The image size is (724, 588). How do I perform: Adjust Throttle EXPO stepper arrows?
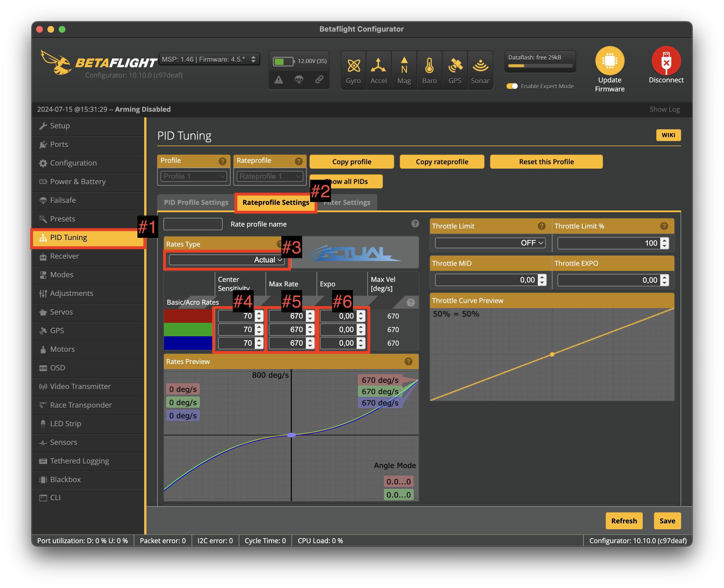point(664,280)
